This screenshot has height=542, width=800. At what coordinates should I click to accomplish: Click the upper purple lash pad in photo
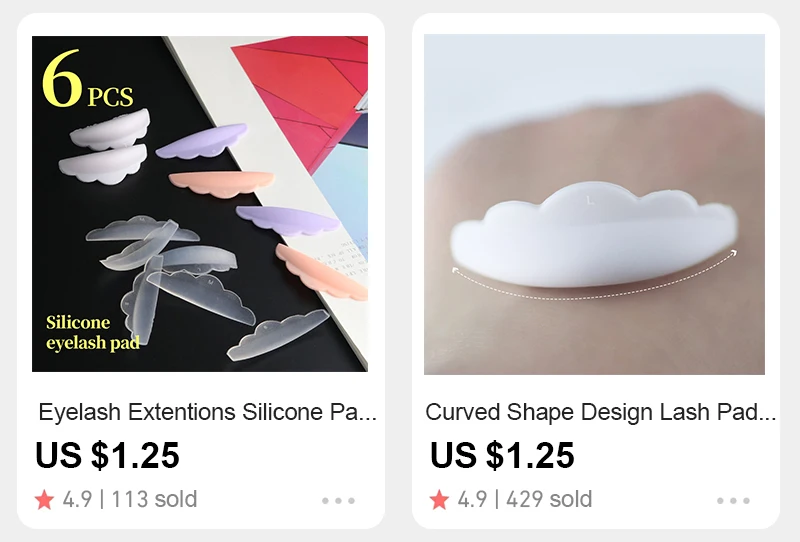pos(202,140)
